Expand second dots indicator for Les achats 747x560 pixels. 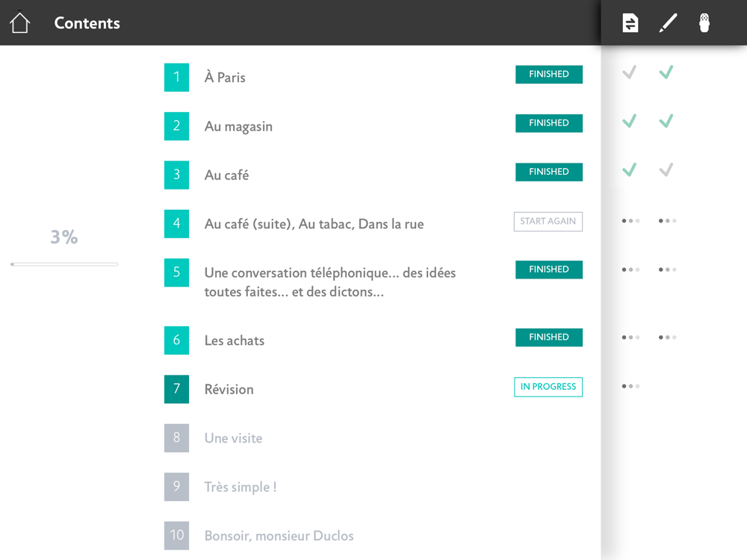click(667, 337)
